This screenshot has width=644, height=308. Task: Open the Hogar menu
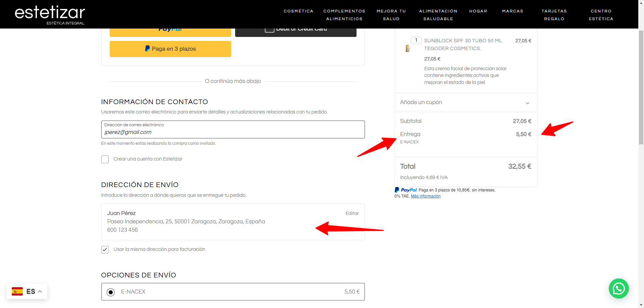tap(478, 11)
